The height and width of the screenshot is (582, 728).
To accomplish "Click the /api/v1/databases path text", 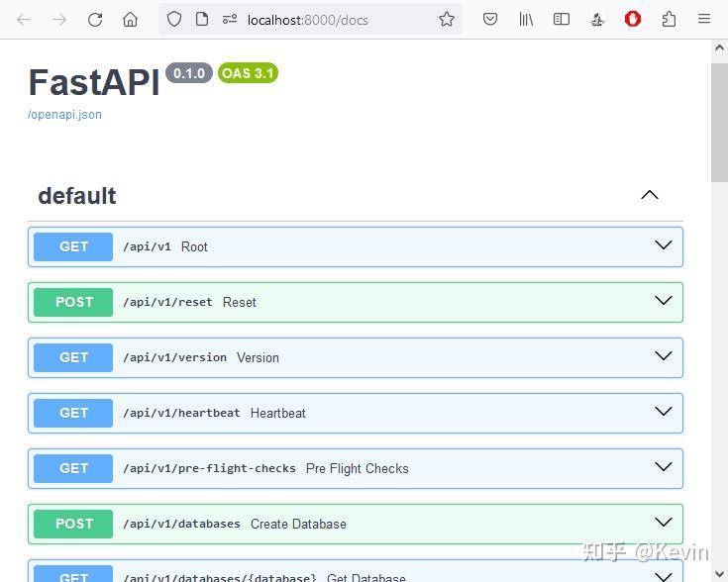I will (x=181, y=524).
